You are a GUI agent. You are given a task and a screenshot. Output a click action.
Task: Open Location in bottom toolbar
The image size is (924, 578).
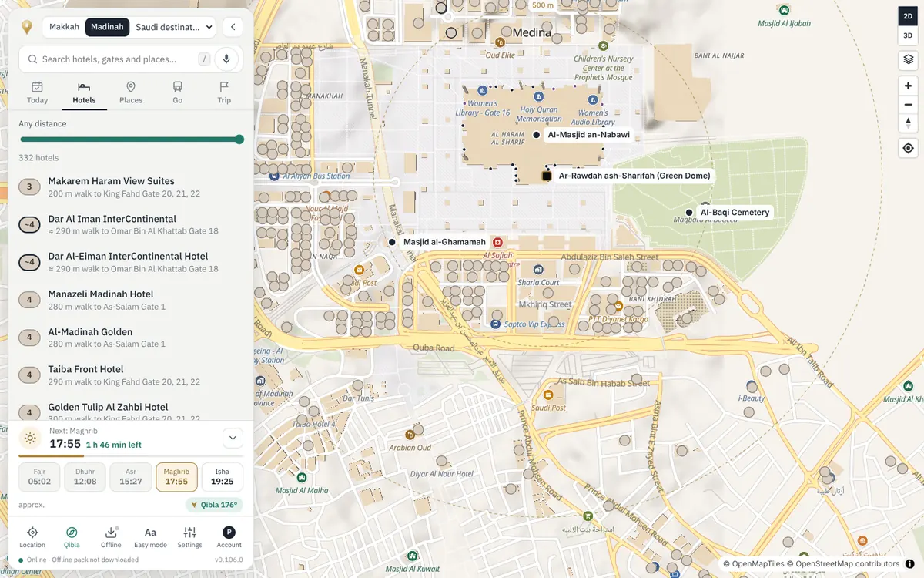pyautogui.click(x=32, y=537)
